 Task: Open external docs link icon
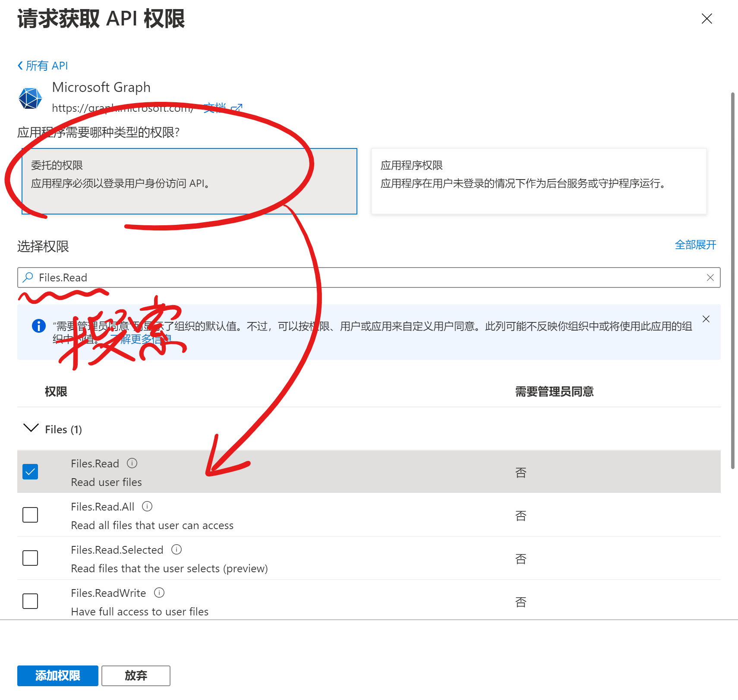(x=237, y=108)
